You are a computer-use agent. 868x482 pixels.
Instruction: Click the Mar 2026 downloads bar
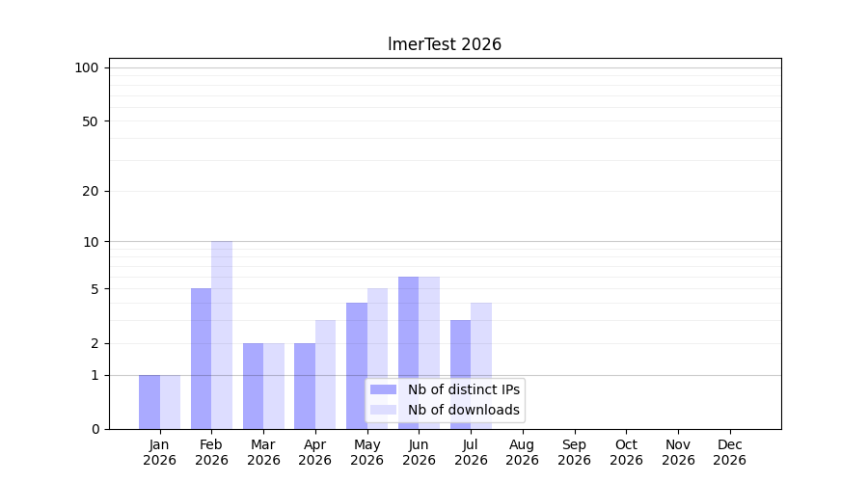(274, 387)
